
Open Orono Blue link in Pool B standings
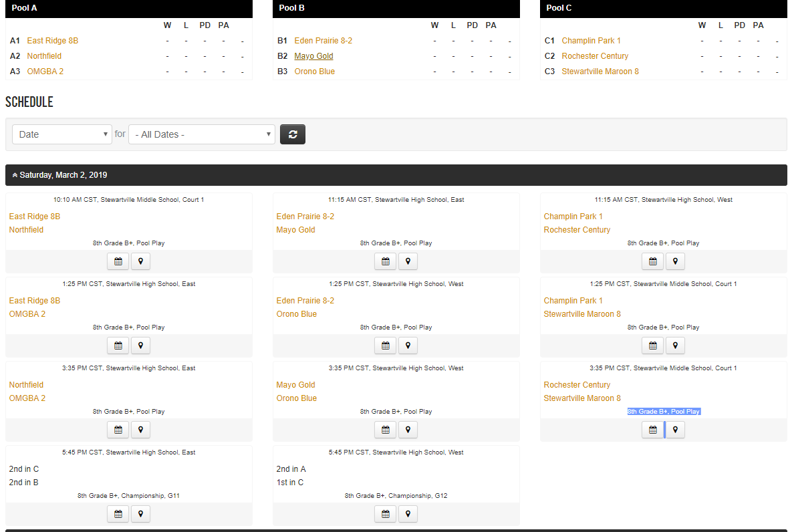point(315,72)
